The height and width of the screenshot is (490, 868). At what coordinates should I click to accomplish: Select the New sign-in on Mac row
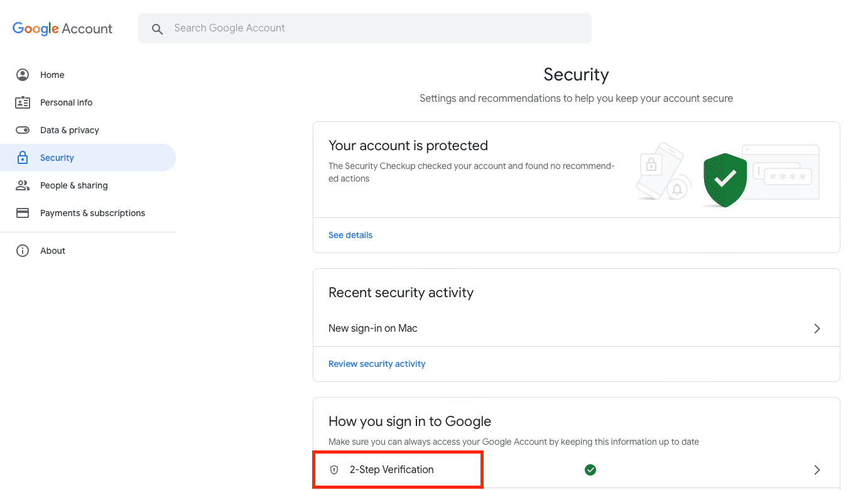coord(373,329)
